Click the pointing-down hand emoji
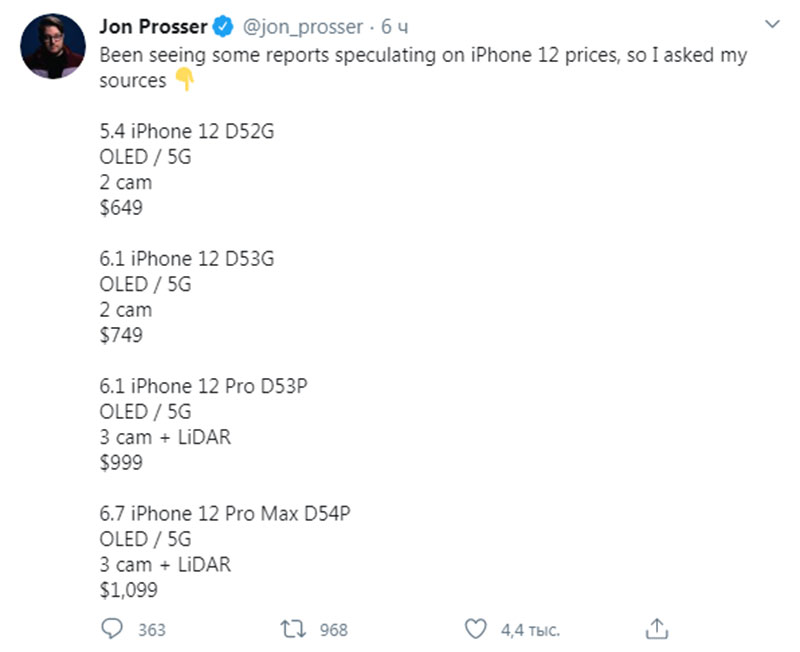Screen dimensions: 800x652 pyautogui.click(x=184, y=81)
